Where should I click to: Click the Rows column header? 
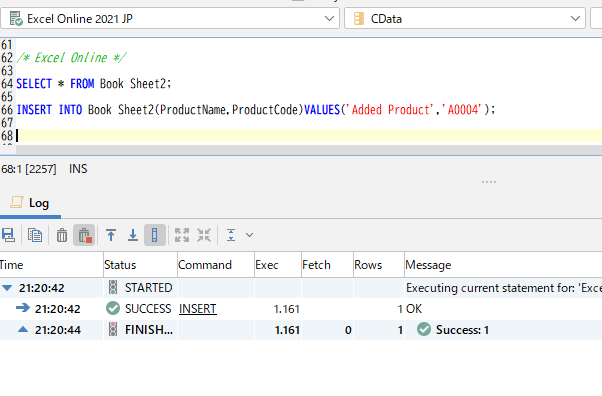pos(379,265)
